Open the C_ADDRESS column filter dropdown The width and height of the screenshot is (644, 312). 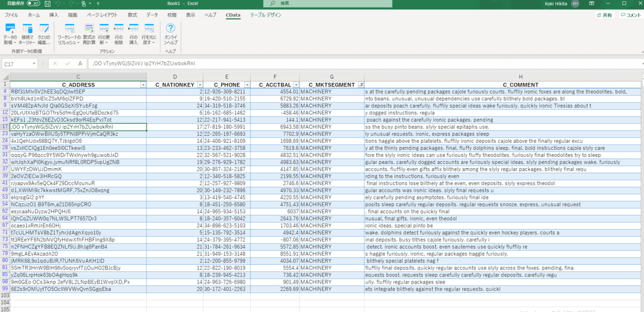pos(143,85)
